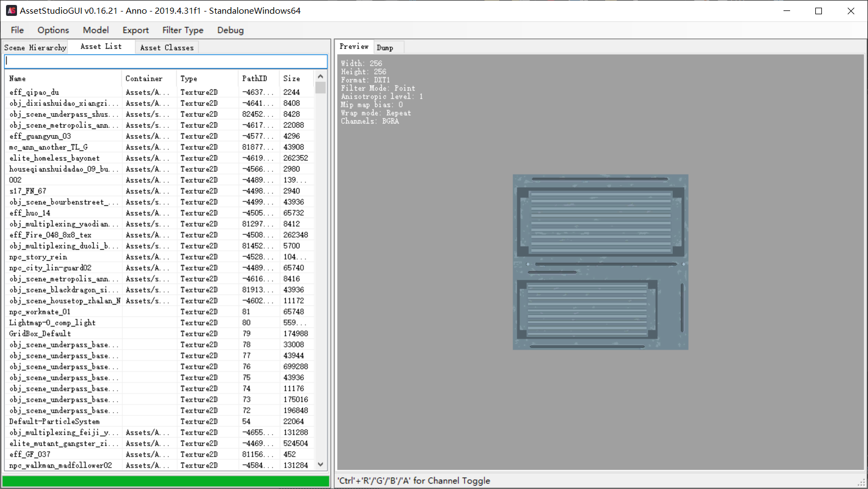Sort by the Name column header

tap(63, 78)
